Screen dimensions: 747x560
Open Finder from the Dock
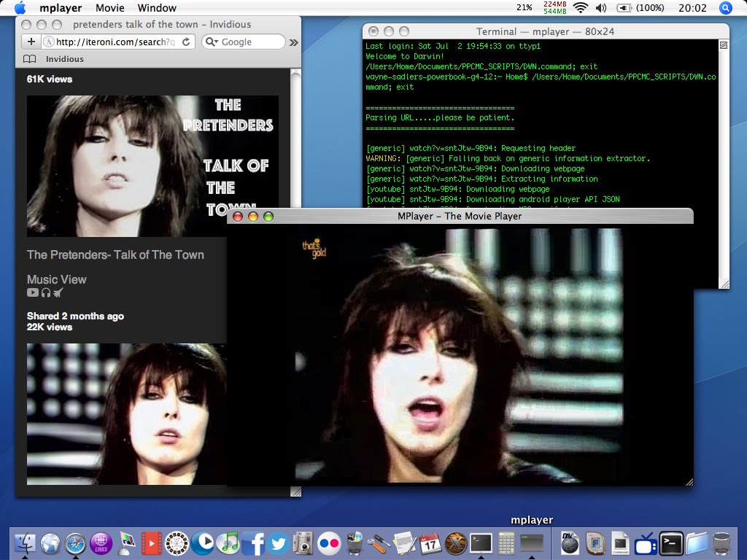(25, 543)
